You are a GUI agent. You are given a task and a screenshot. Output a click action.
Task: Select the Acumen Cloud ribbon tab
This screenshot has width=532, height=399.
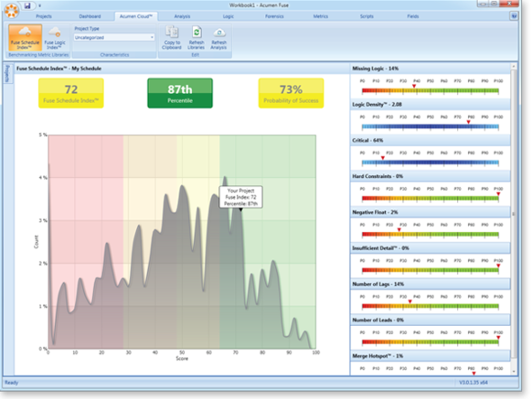pos(135,16)
